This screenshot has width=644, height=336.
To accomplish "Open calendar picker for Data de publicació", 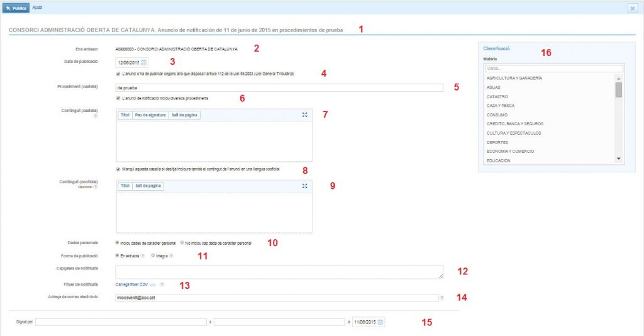I will tap(144, 63).
